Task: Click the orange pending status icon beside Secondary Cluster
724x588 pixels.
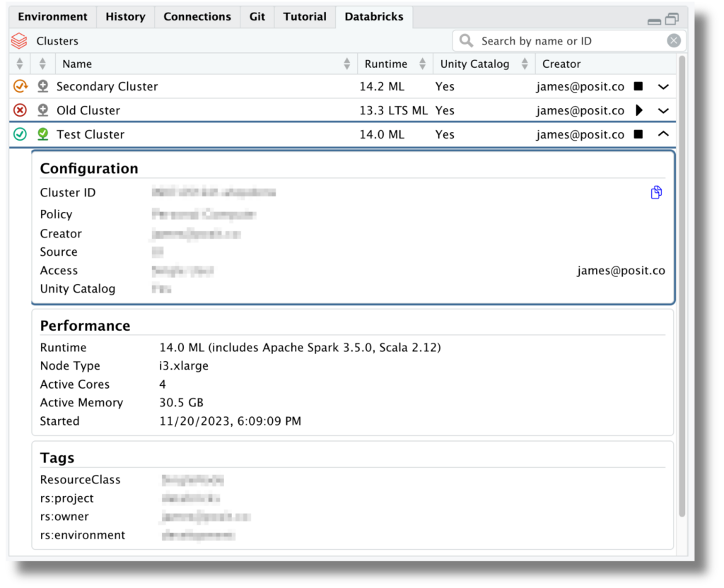Action: click(20, 86)
